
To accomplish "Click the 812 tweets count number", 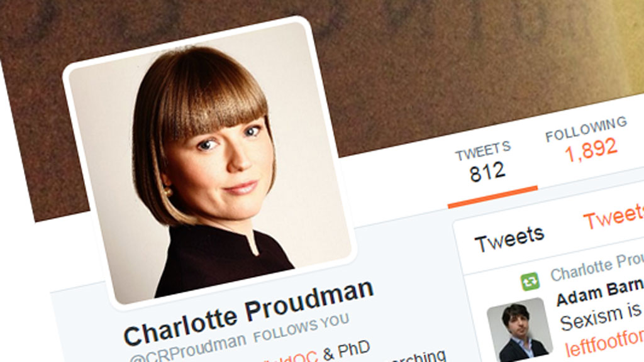I will click(x=487, y=172).
